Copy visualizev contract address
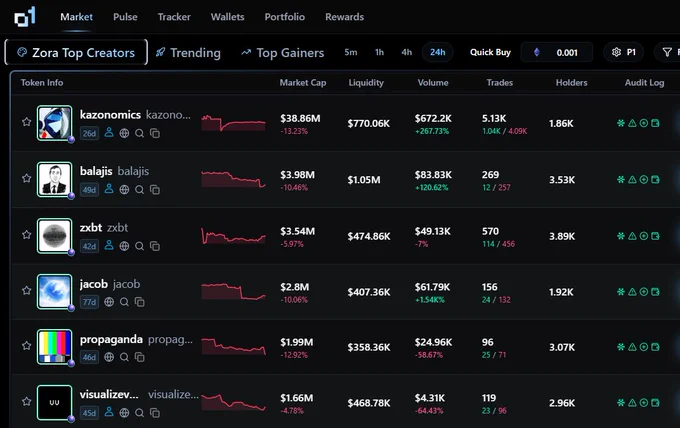 pos(155,413)
